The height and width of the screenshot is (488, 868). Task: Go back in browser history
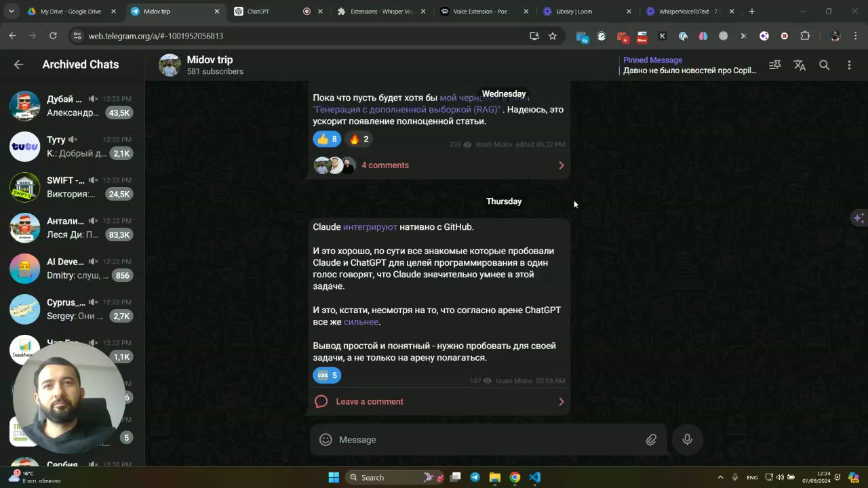[x=12, y=36]
